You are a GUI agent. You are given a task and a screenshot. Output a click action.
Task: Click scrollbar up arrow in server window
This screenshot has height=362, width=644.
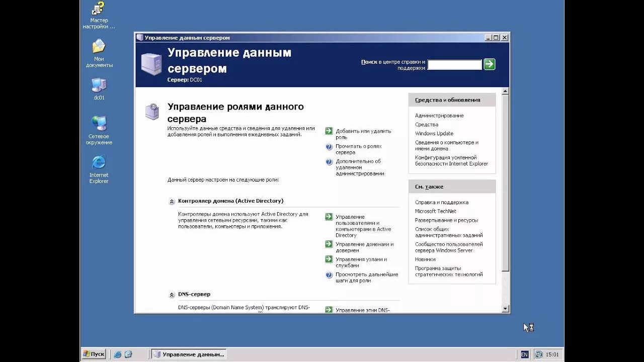click(x=506, y=92)
